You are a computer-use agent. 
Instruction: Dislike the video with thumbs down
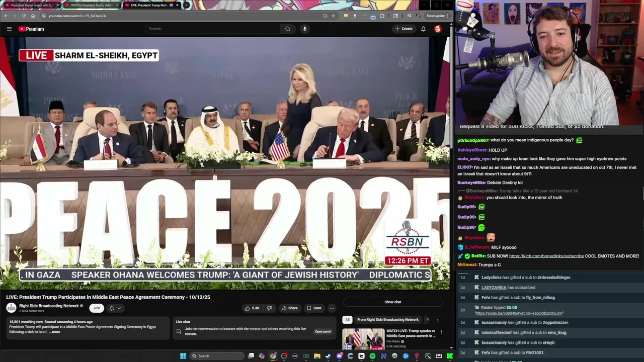click(x=269, y=308)
